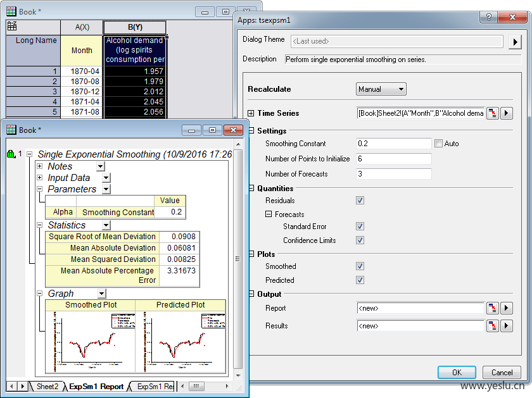The width and height of the screenshot is (532, 398).
Task: Click the Number of Forecasts field
Action: pyautogui.click(x=394, y=174)
